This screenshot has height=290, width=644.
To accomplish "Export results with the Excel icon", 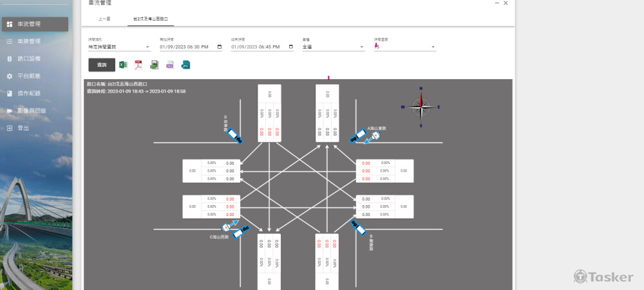I will point(123,64).
